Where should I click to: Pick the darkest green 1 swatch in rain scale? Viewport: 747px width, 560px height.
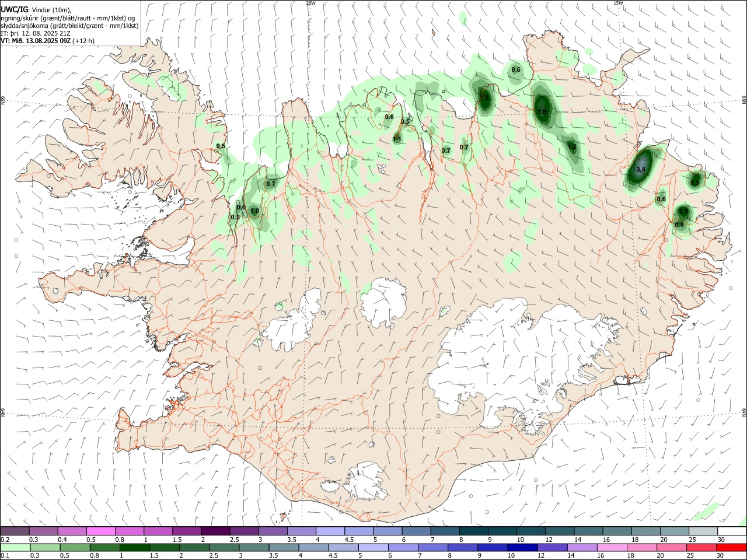click(134, 548)
